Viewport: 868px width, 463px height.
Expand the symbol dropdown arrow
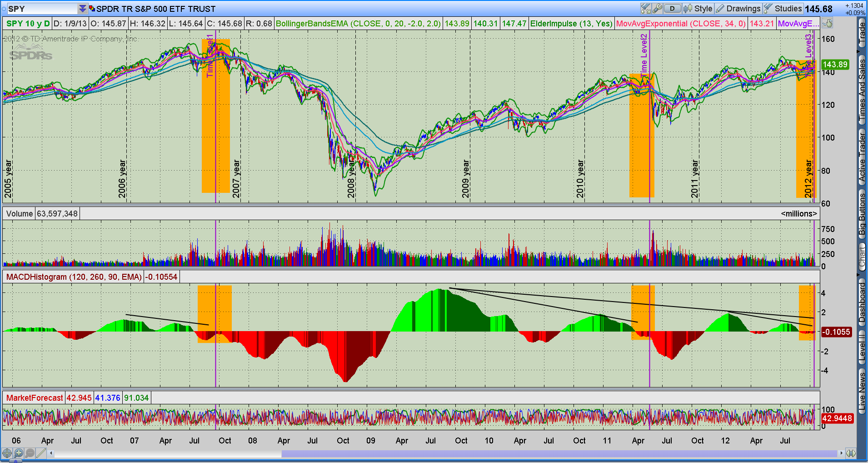point(82,9)
